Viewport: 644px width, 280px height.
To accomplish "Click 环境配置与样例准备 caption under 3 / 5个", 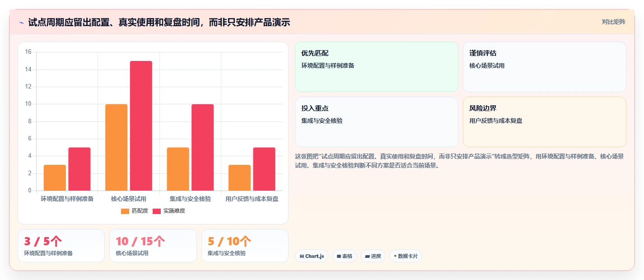I will pyautogui.click(x=48, y=253).
